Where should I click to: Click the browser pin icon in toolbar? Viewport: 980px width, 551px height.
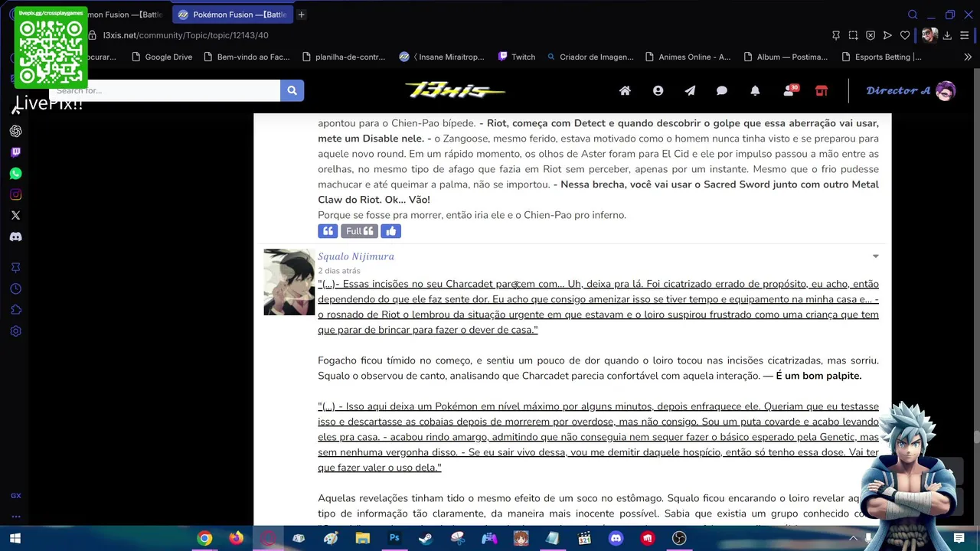[x=836, y=35]
